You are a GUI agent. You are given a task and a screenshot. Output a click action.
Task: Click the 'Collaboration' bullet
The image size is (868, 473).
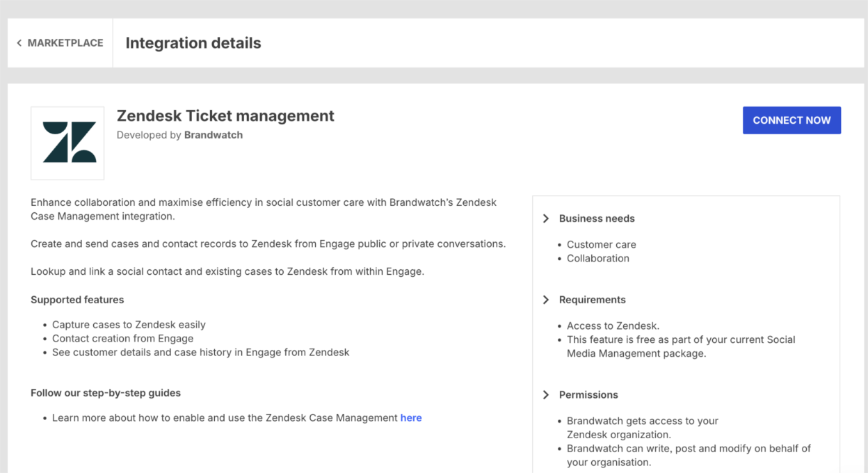598,258
